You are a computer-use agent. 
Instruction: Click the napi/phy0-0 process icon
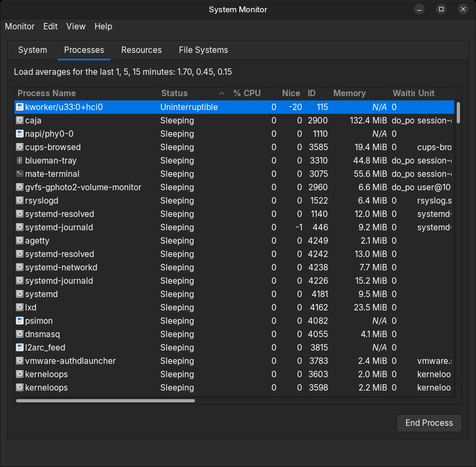pos(20,134)
